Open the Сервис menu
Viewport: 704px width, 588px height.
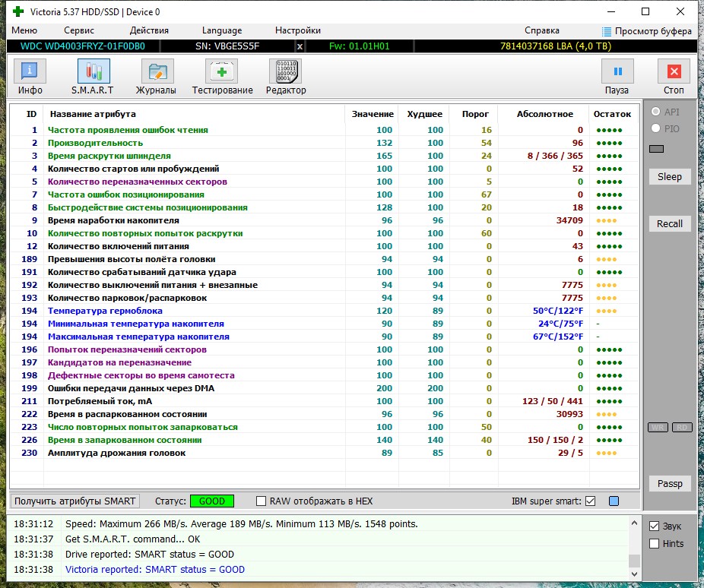(79, 30)
